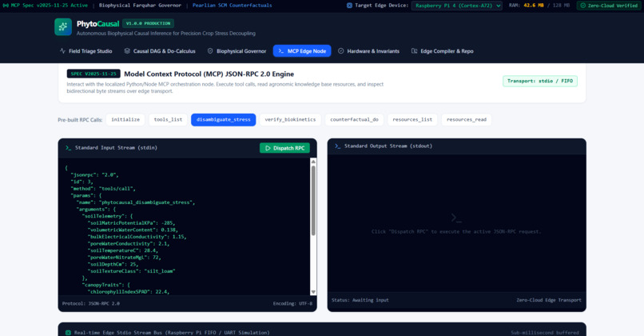This screenshot has height=336, width=644.
Task: Click the "method": "tools/call" line
Action: click(x=103, y=188)
